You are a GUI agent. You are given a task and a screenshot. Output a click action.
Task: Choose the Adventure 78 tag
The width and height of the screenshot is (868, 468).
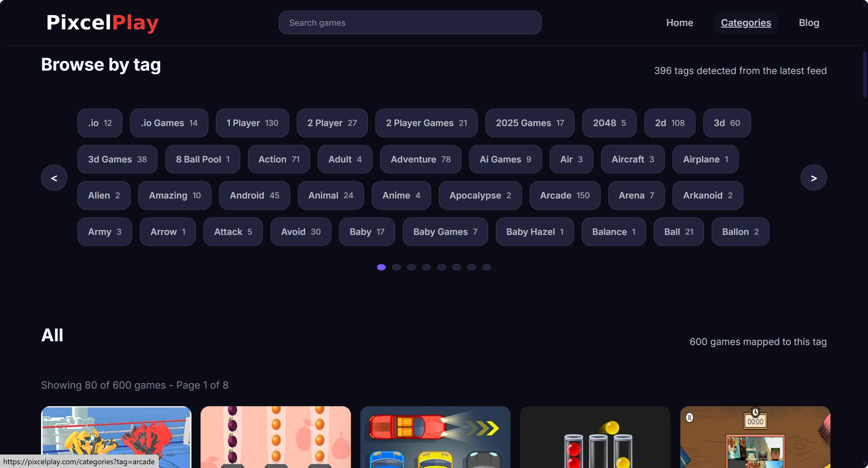(420, 159)
